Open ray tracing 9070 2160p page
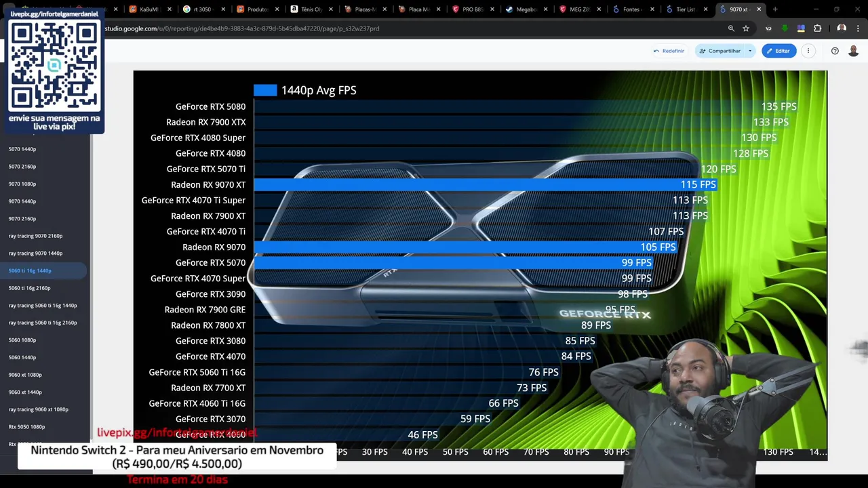Viewport: 868px width, 488px height. (x=35, y=236)
